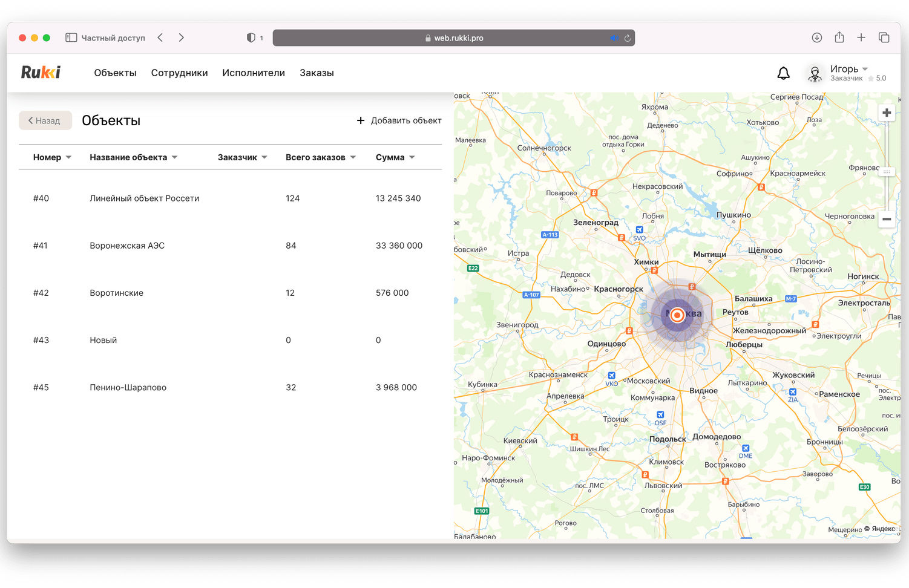Open the Заказы menu item
Viewport: 909px width, 588px height.
click(317, 73)
